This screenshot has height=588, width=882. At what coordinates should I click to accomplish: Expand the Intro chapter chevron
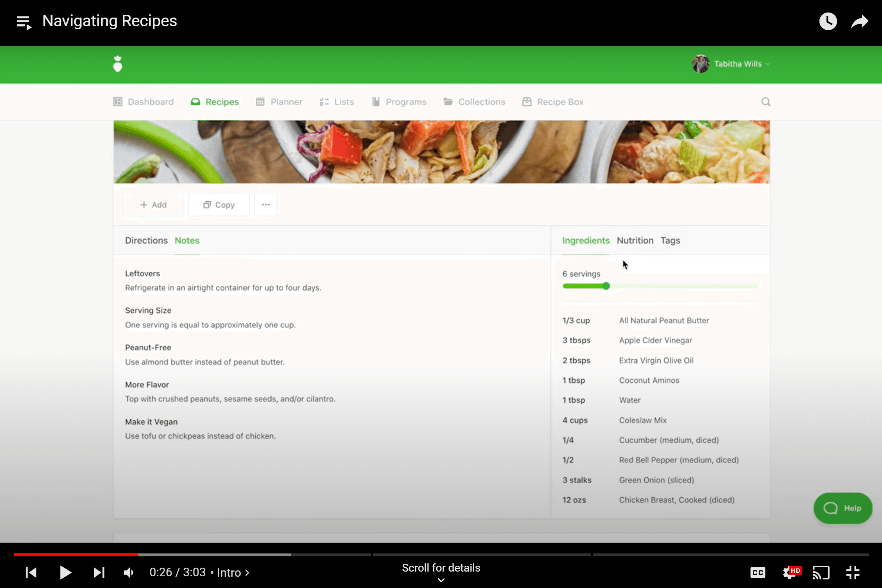coord(247,573)
